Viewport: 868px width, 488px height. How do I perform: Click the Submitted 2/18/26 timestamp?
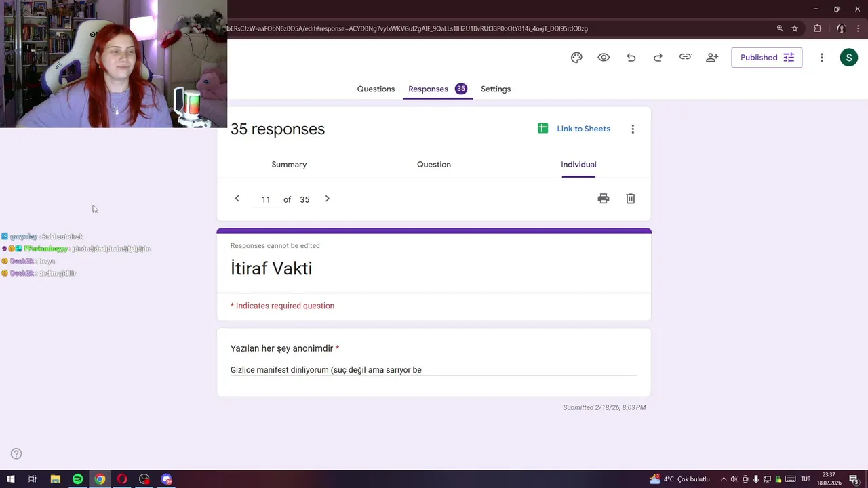[604, 407]
